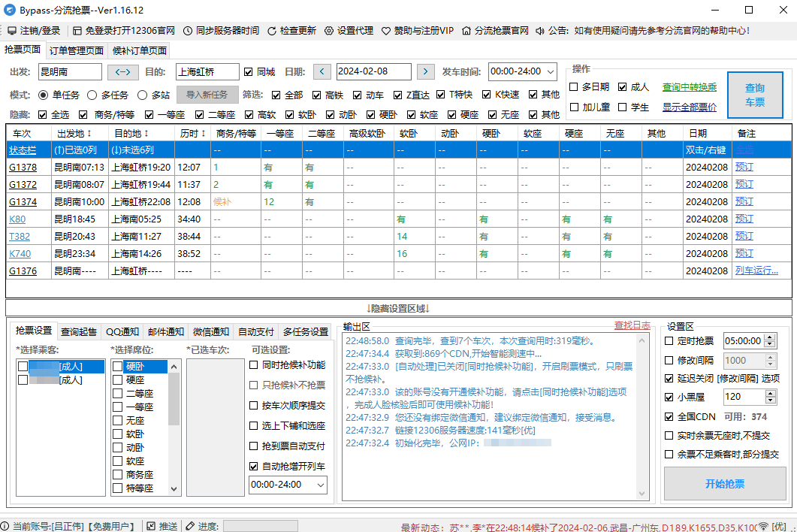The height and width of the screenshot is (532, 797).
Task: Click the 预订 link for train G1378
Action: tap(743, 167)
